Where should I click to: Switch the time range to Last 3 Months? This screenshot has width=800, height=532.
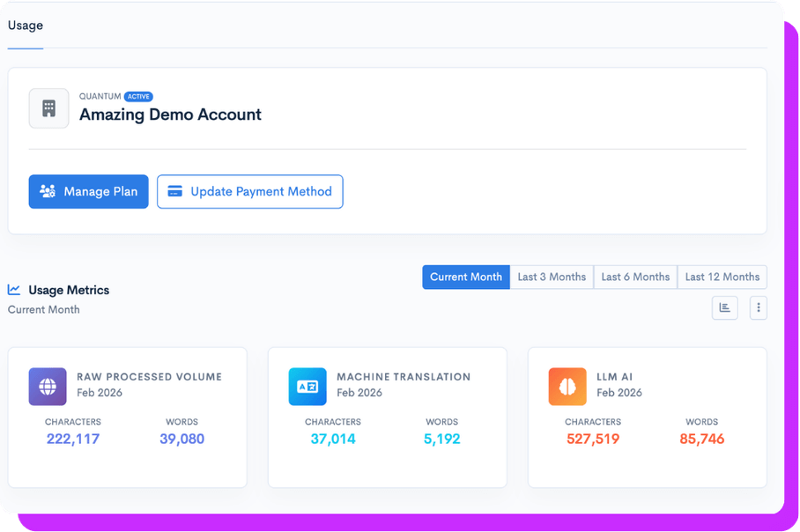coord(552,277)
